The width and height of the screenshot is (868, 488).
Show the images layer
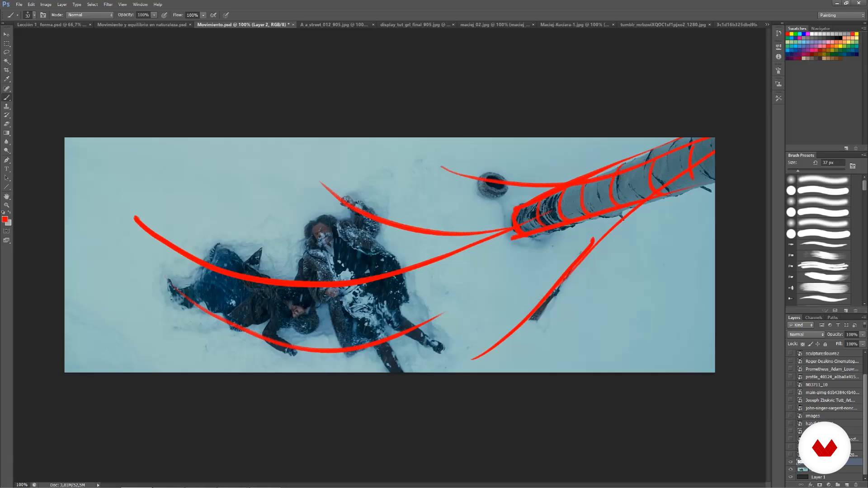(791, 416)
